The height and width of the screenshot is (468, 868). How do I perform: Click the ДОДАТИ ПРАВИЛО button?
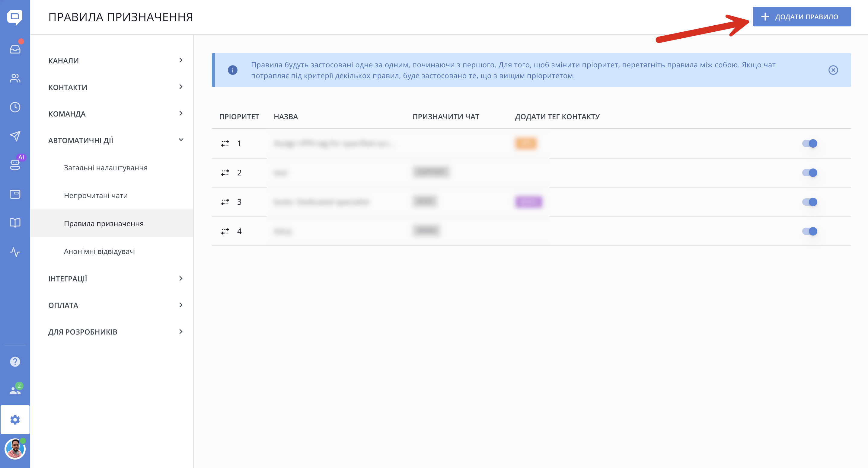802,17
